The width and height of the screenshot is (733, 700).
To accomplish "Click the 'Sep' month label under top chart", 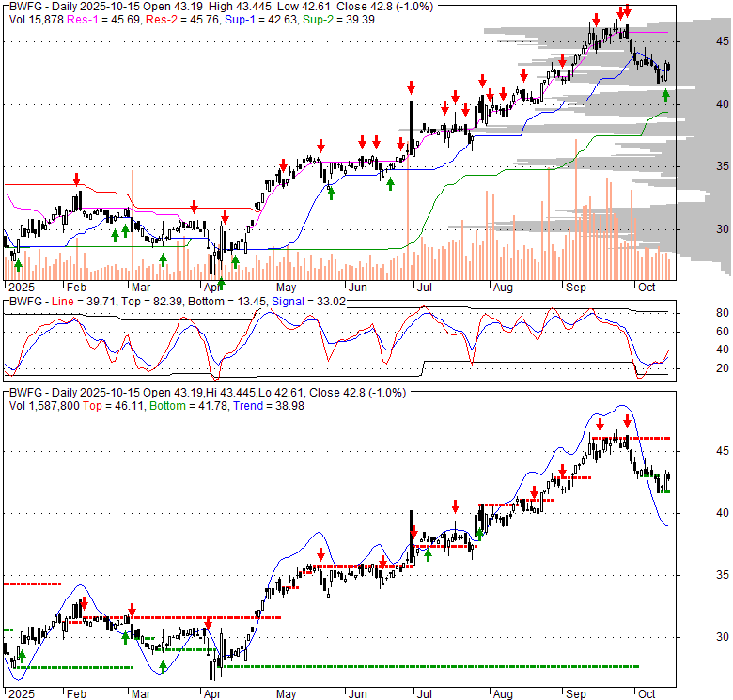I will coord(575,288).
